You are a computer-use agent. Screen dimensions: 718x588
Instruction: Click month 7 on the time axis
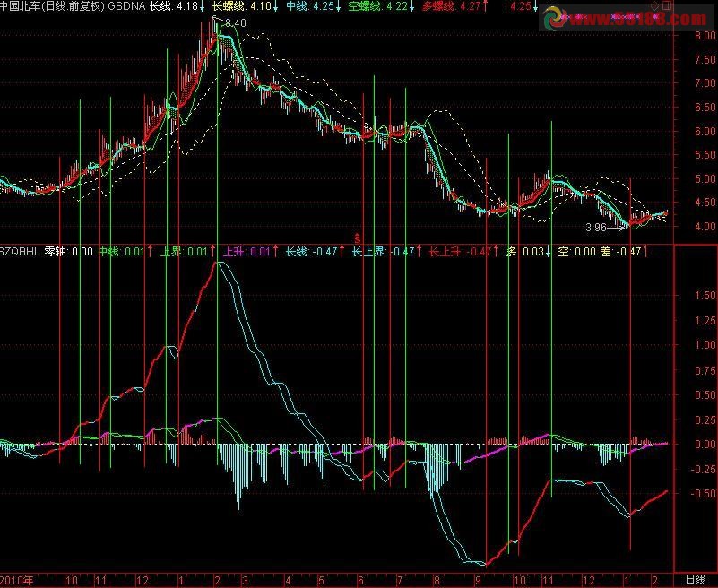pos(399,581)
